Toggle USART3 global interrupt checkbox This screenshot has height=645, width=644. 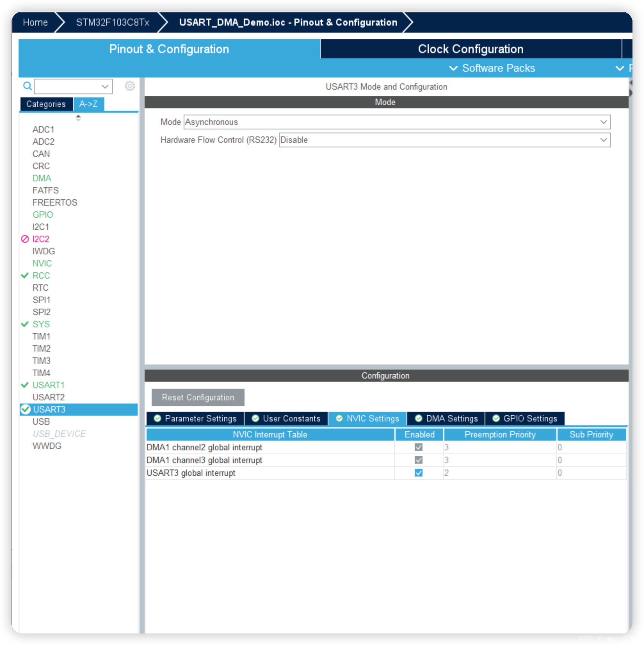point(418,473)
